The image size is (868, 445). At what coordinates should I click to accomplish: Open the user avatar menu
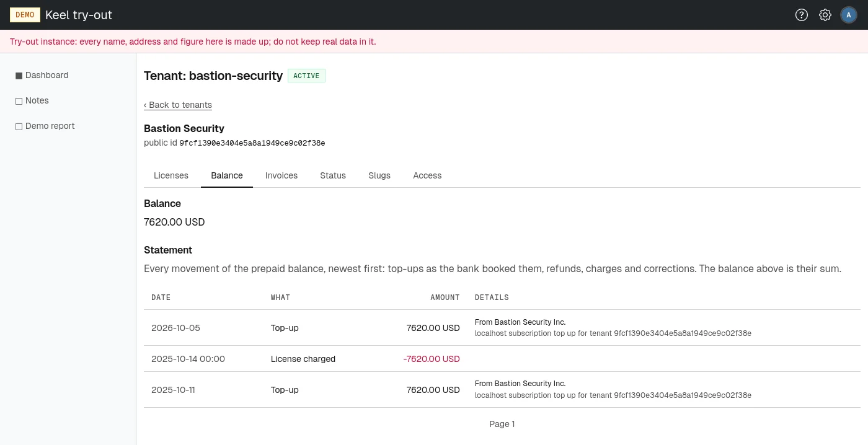[x=849, y=15]
